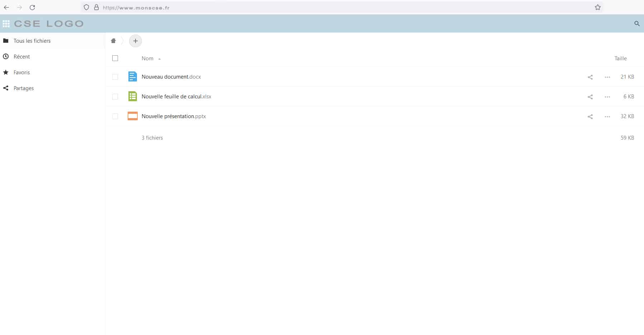This screenshot has width=644, height=335.
Task: Click browser forward arrow
Action: pyautogui.click(x=19, y=7)
